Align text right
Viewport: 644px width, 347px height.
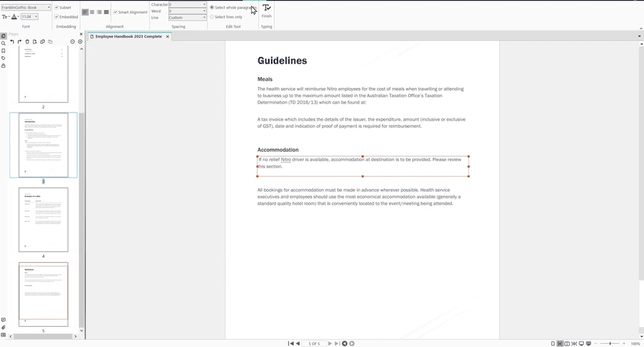pos(99,13)
